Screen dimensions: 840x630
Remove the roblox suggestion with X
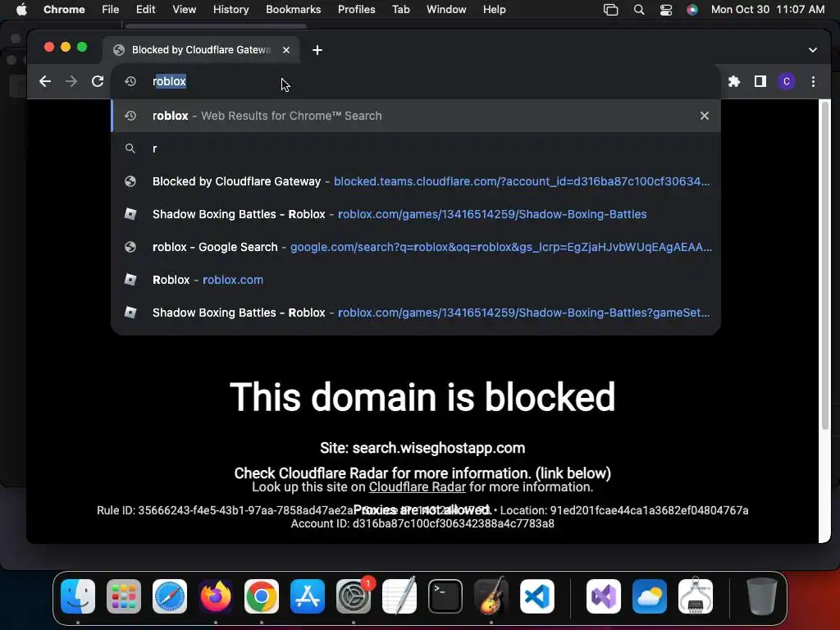tap(705, 116)
